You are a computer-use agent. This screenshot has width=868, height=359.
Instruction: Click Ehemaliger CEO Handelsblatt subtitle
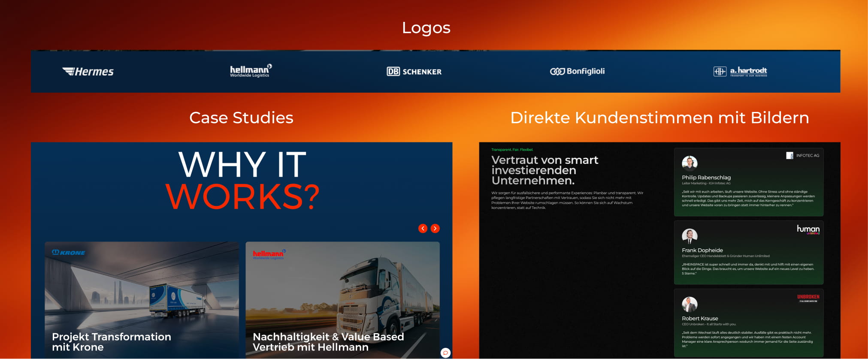[726, 256]
